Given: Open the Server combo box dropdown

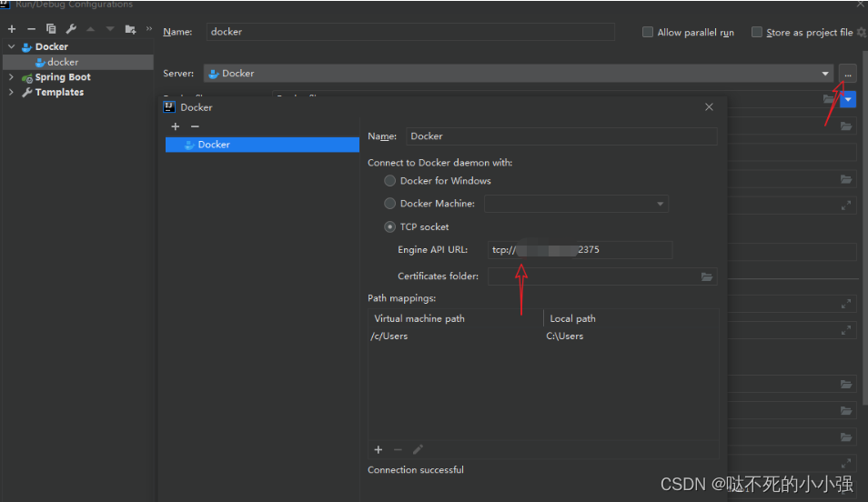Looking at the screenshot, I should tap(825, 74).
